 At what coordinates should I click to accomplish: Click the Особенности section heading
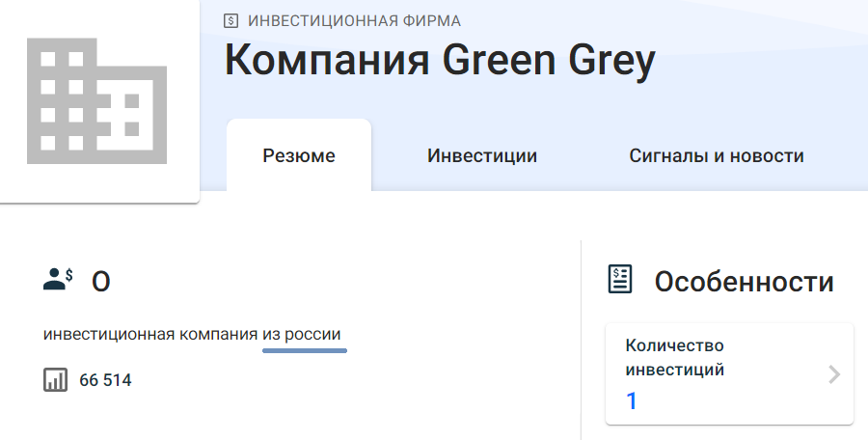[744, 282]
